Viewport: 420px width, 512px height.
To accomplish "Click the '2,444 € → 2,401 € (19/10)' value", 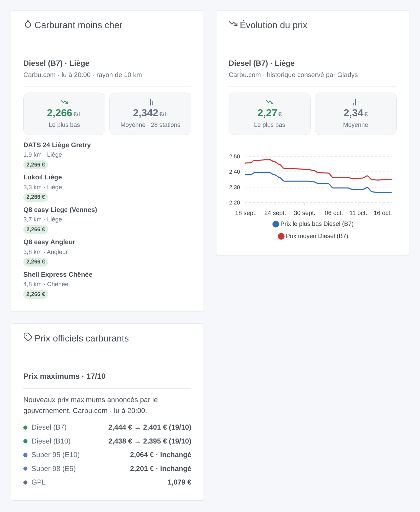I will [150, 427].
